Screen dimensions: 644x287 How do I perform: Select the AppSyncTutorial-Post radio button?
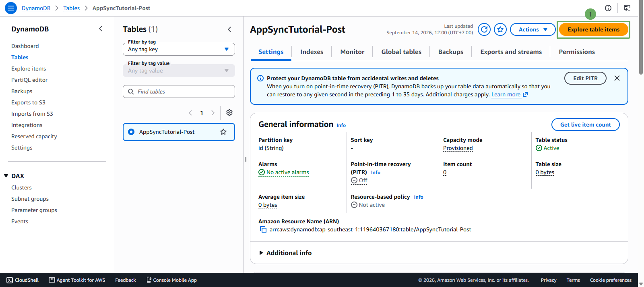[131, 132]
